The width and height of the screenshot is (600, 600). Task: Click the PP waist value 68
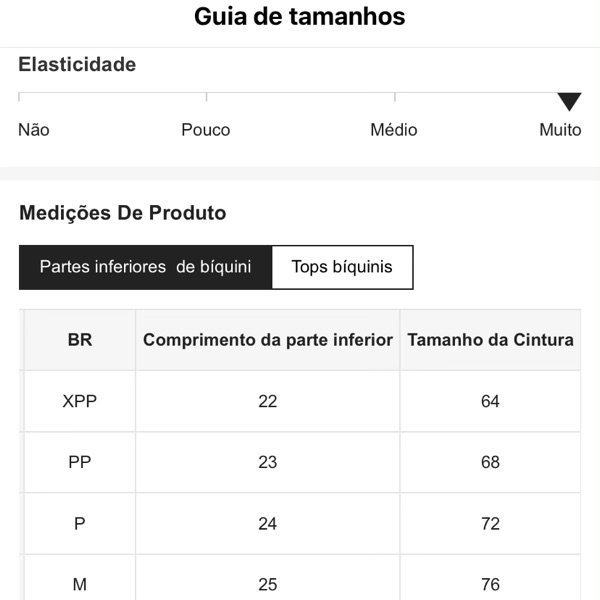[x=490, y=462]
